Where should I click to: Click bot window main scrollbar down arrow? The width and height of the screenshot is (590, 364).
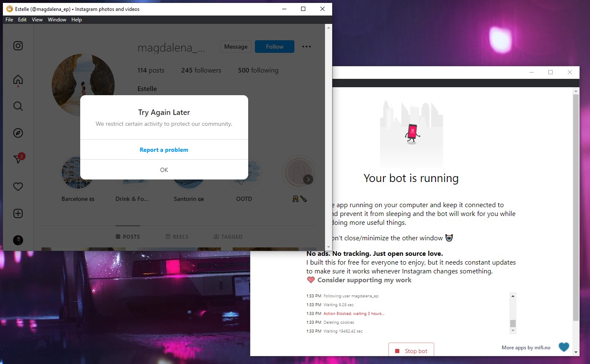click(576, 352)
